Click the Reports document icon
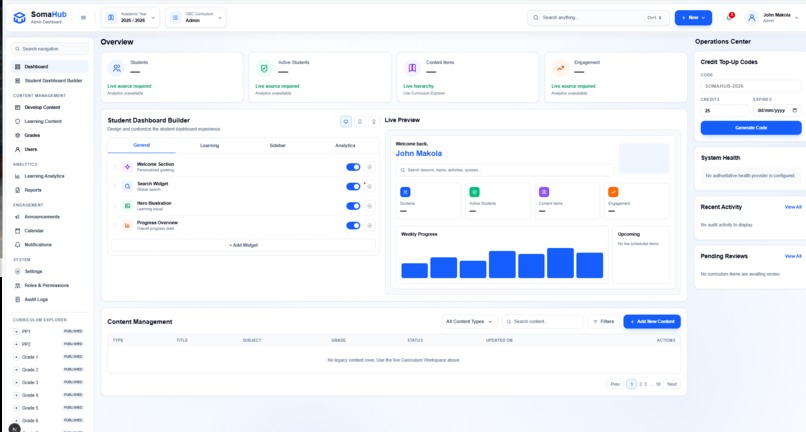Screen dimensions: 806x432 (17, 190)
